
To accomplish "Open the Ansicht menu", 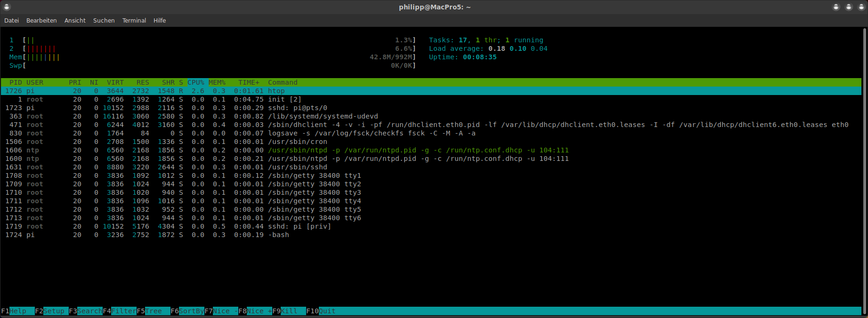I will (75, 21).
